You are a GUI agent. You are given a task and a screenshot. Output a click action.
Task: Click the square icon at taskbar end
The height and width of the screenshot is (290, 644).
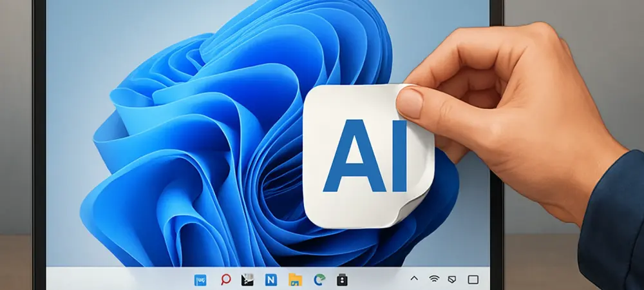473,279
